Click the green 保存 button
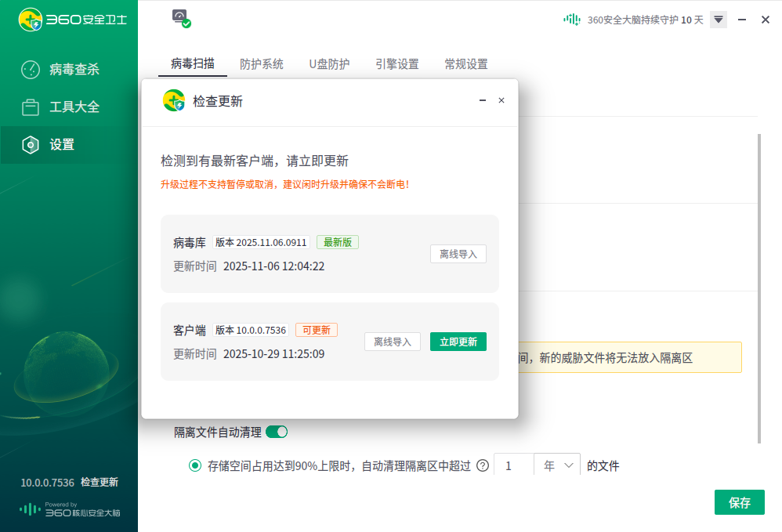Screen dimensions: 782x532 [x=739, y=502]
